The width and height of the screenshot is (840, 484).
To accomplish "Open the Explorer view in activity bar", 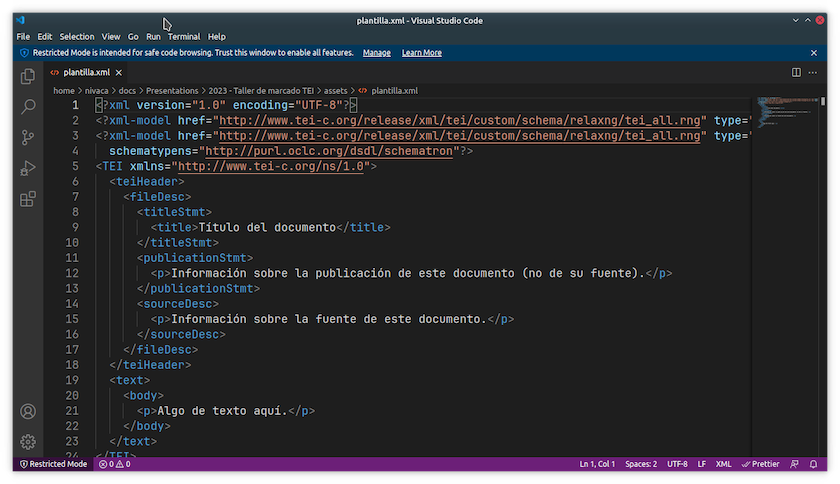I will pos(28,76).
